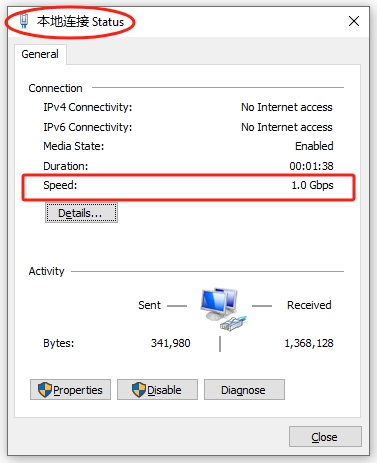The width and height of the screenshot is (377, 463).
Task: Click the Close button at bottom
Action: coord(325,436)
